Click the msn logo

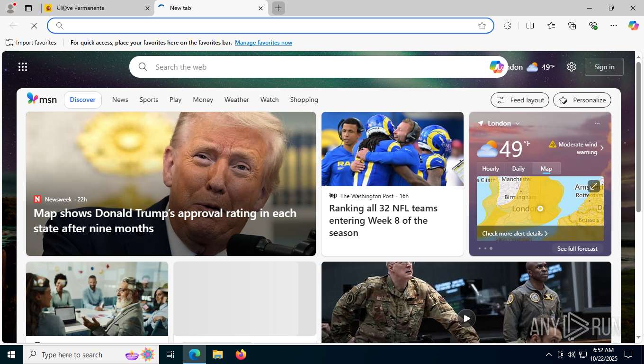pyautogui.click(x=42, y=99)
